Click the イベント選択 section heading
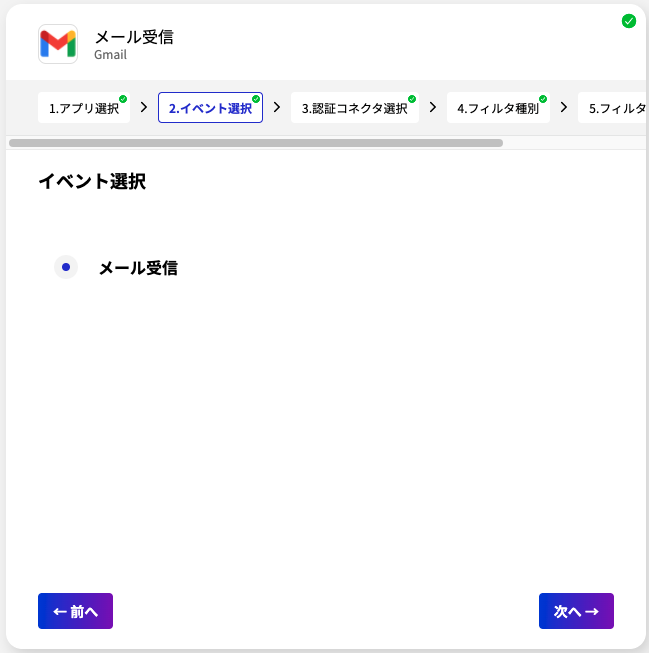Screen dimensions: 649x653 [92, 182]
